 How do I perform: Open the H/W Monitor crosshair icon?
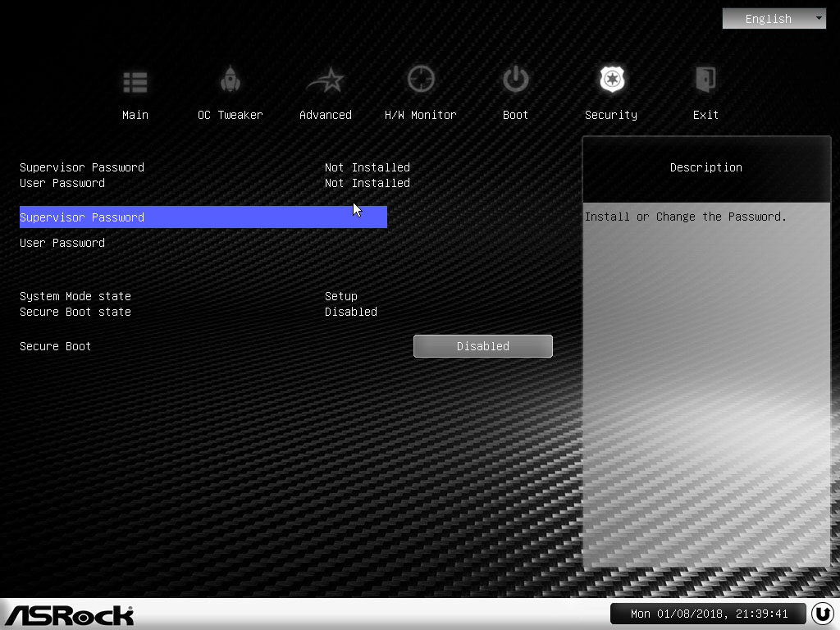[421, 80]
